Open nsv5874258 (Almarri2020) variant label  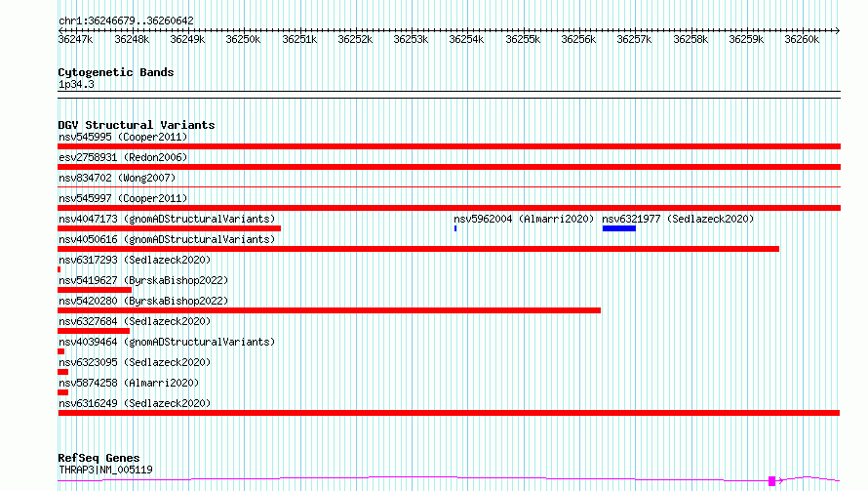pos(129,383)
